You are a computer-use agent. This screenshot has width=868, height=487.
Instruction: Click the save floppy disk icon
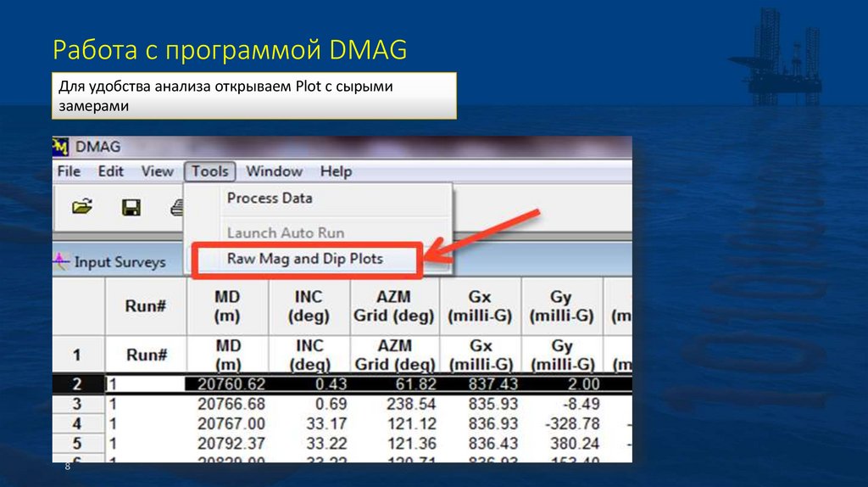click(131, 208)
